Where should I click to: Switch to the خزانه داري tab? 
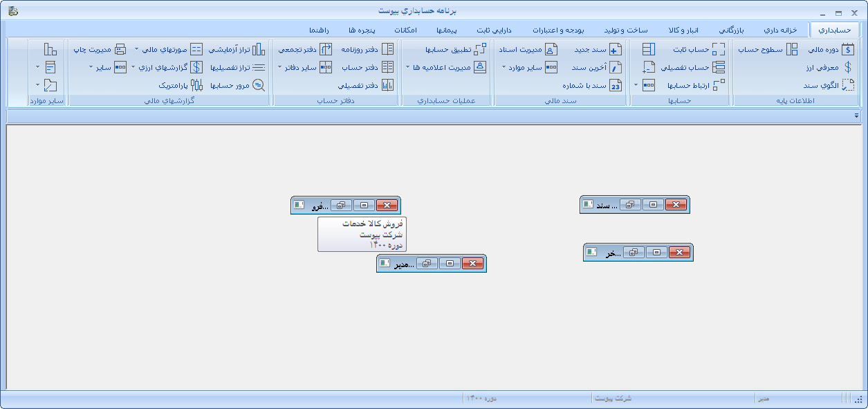(x=780, y=30)
